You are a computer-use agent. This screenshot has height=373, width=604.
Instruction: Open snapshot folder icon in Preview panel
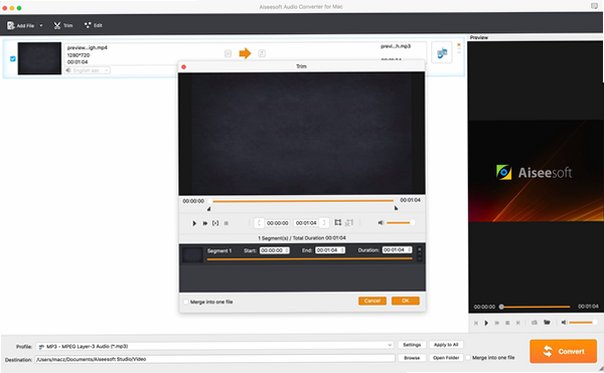pos(547,322)
